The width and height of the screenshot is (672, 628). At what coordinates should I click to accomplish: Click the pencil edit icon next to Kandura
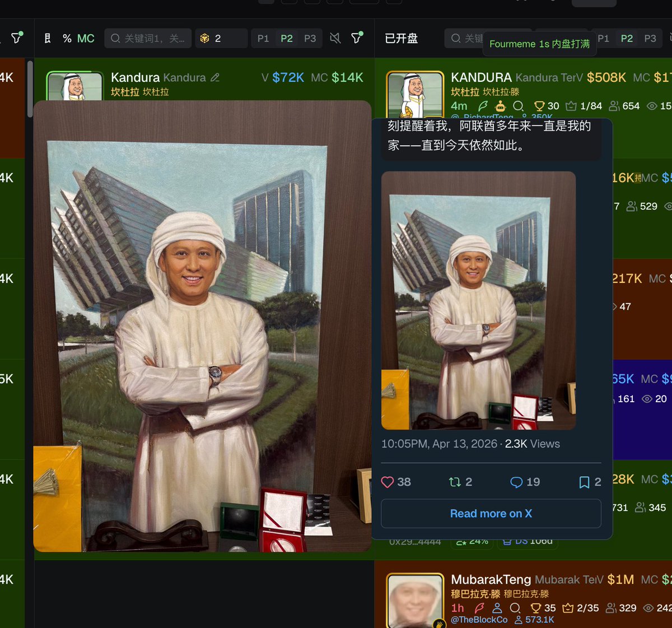tap(215, 77)
